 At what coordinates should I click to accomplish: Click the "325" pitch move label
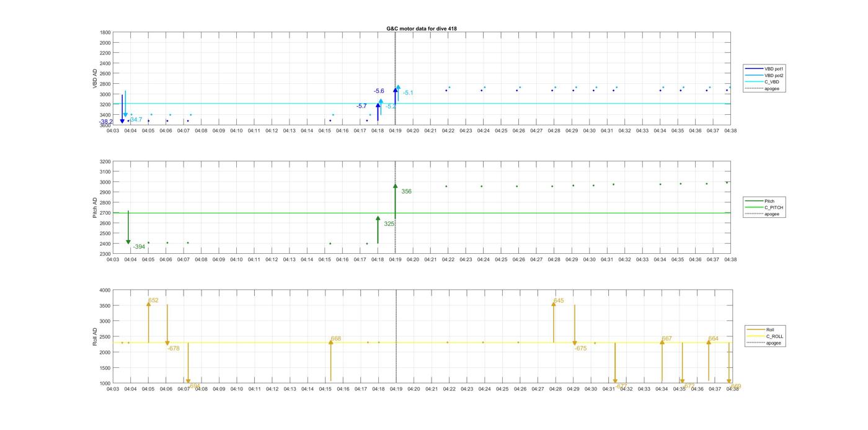click(x=389, y=224)
